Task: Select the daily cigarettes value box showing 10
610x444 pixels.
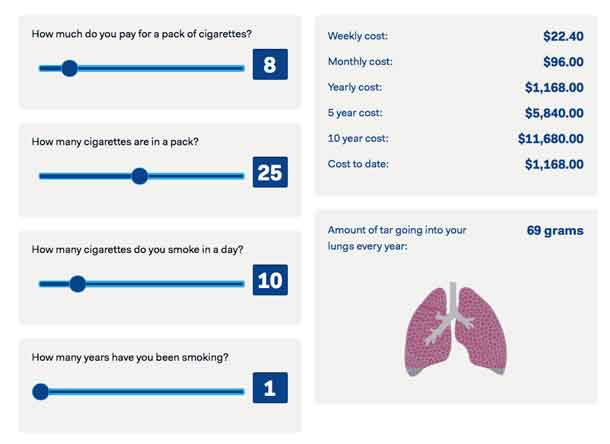Action: (x=270, y=281)
